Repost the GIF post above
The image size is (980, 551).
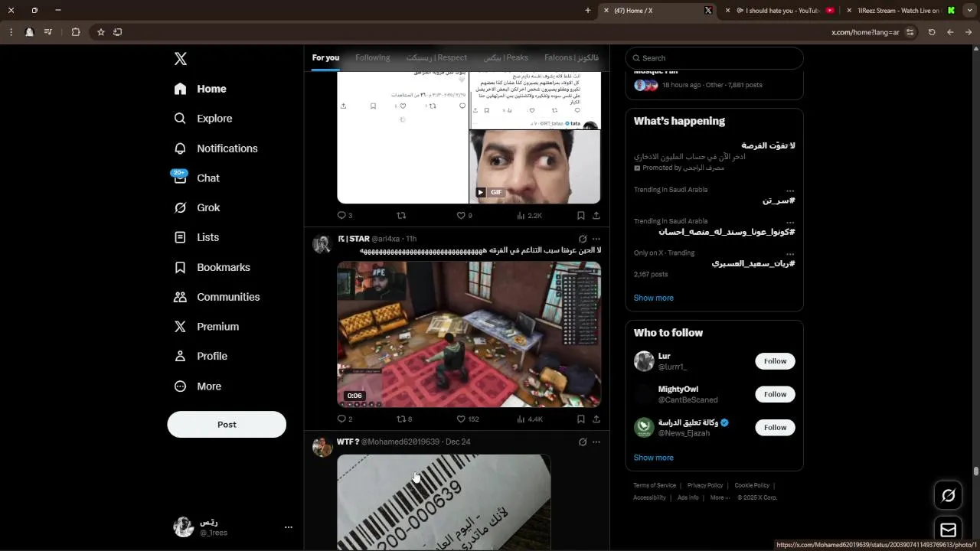pyautogui.click(x=401, y=215)
